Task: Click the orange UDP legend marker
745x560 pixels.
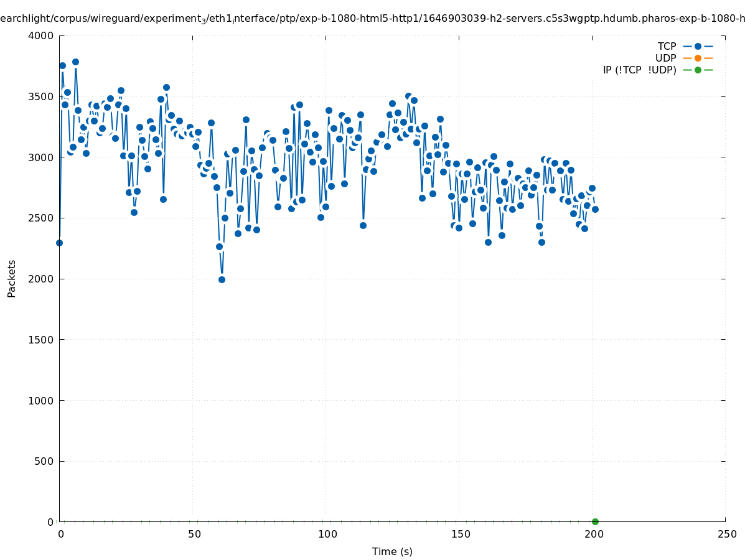Action: [698, 58]
